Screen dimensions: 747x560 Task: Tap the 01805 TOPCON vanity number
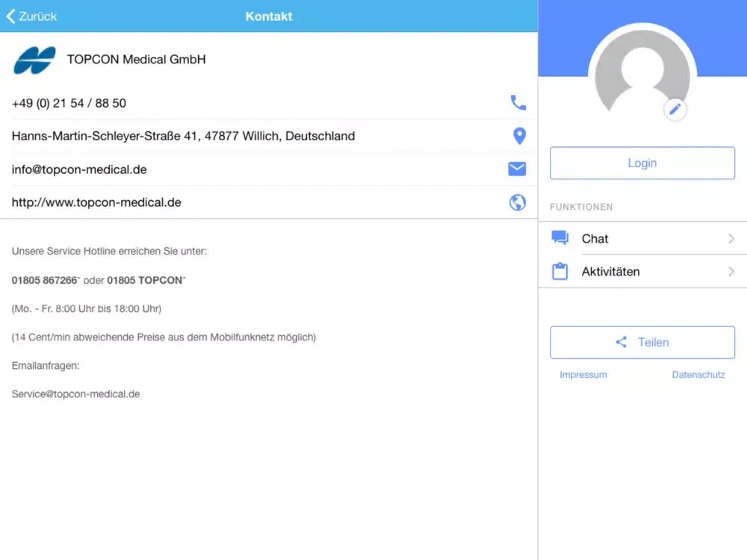[x=144, y=280]
